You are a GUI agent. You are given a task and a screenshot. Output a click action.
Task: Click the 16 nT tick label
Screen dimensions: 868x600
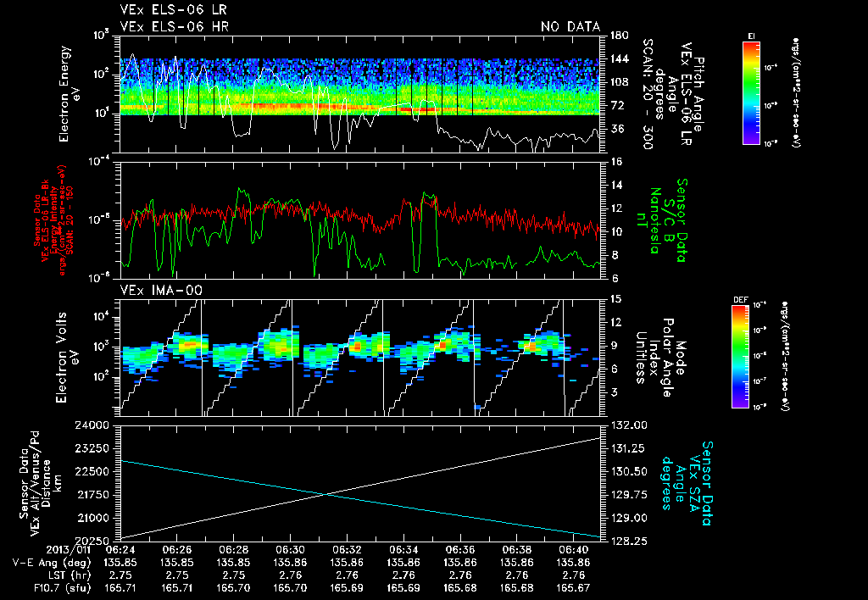coord(616,162)
